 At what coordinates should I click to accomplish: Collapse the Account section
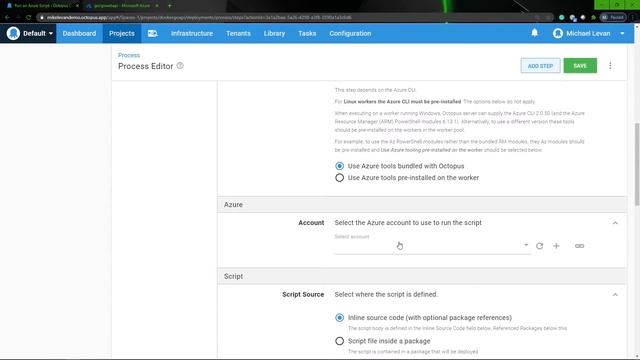click(x=615, y=223)
